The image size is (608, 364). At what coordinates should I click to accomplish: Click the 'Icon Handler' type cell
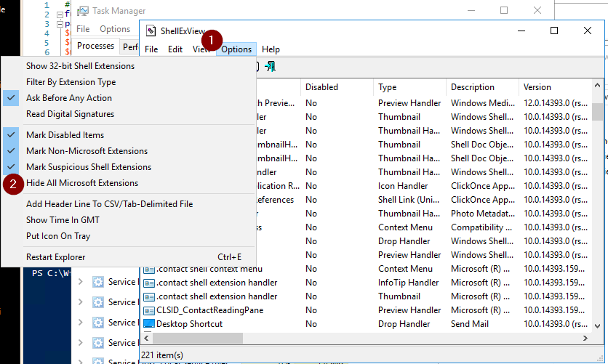[403, 186]
